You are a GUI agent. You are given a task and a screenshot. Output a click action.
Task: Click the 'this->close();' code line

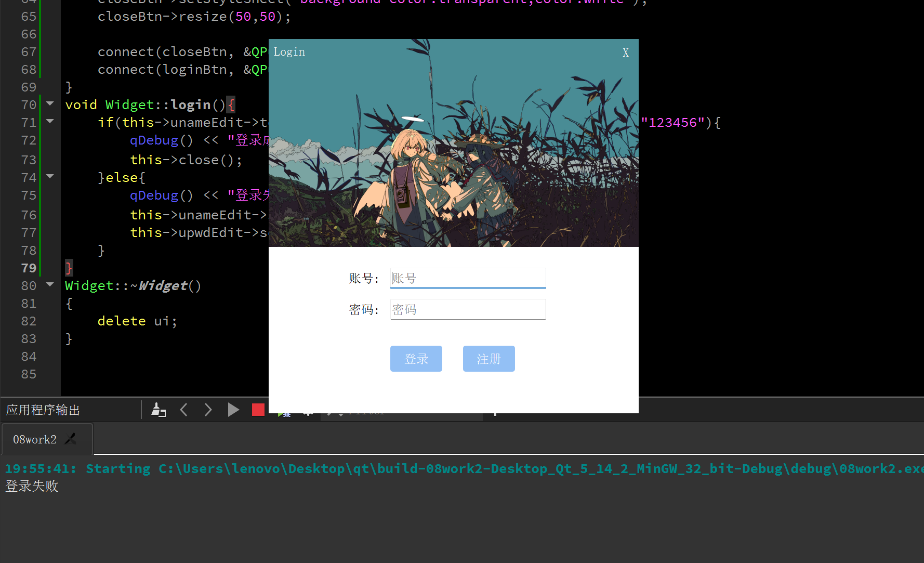(x=186, y=160)
